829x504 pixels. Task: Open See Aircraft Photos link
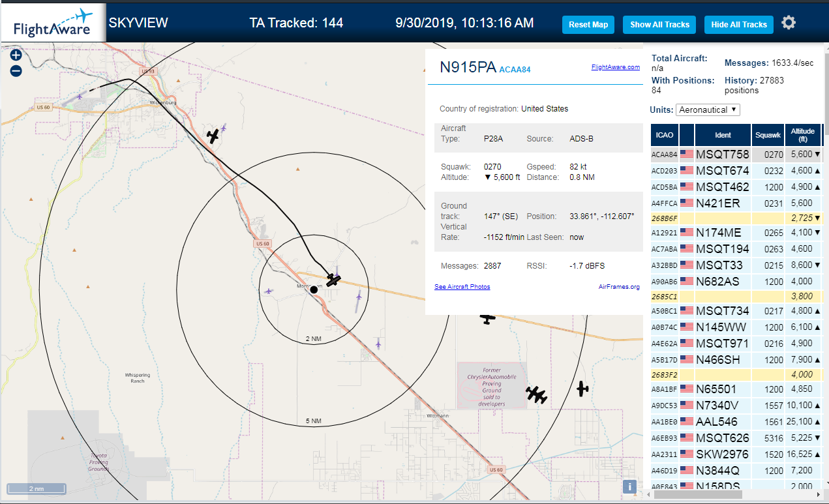point(462,287)
